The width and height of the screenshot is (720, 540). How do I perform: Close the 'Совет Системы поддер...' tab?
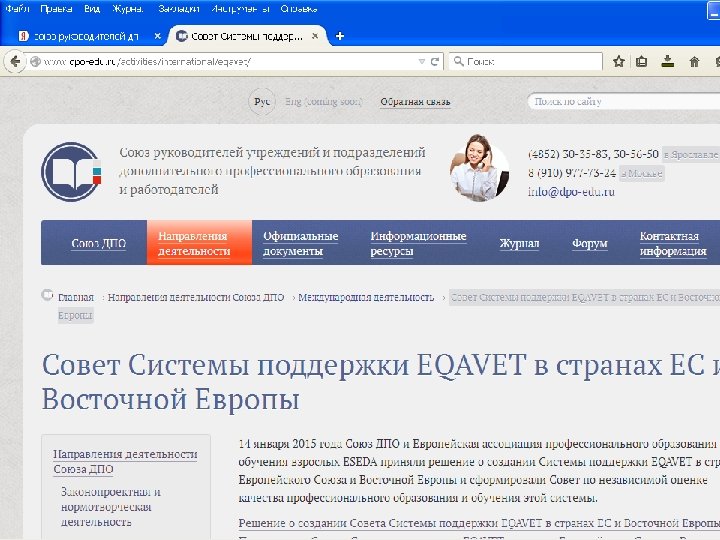point(315,36)
